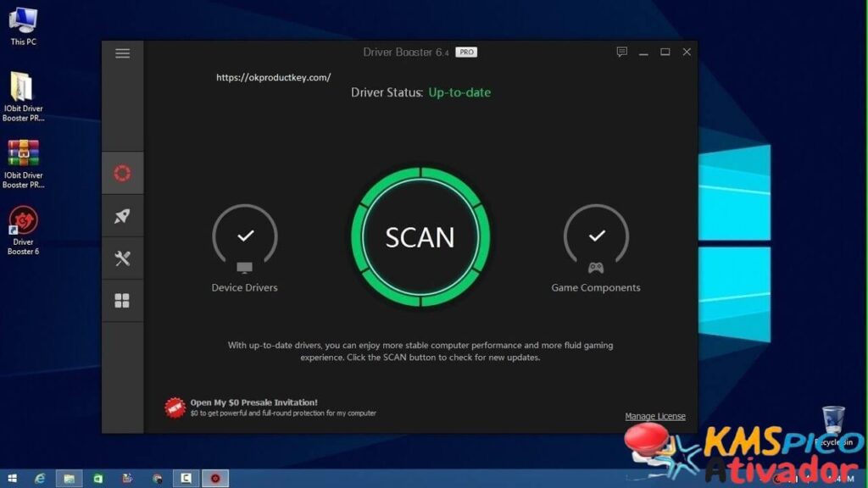This screenshot has height=488, width=868.
Task: Click the Device Drivers checkmark gauge
Action: pos(245,236)
